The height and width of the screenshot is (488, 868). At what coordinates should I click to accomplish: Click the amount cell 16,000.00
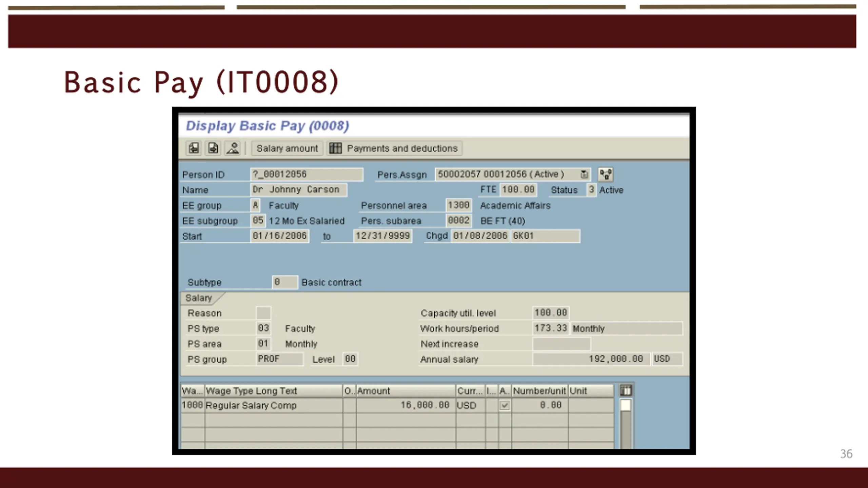coord(406,405)
